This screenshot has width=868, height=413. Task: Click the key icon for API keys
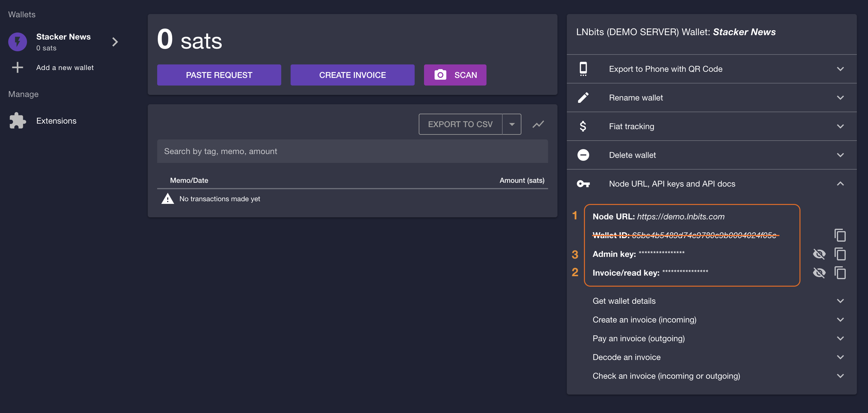583,183
